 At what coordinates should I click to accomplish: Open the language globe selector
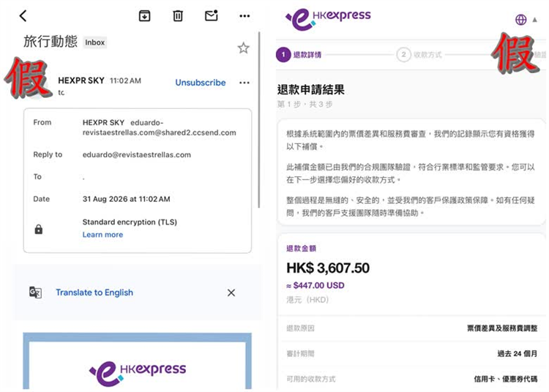(520, 20)
